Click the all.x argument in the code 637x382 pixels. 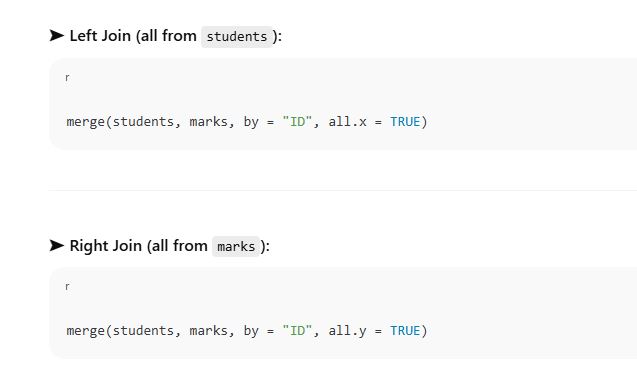tap(347, 122)
